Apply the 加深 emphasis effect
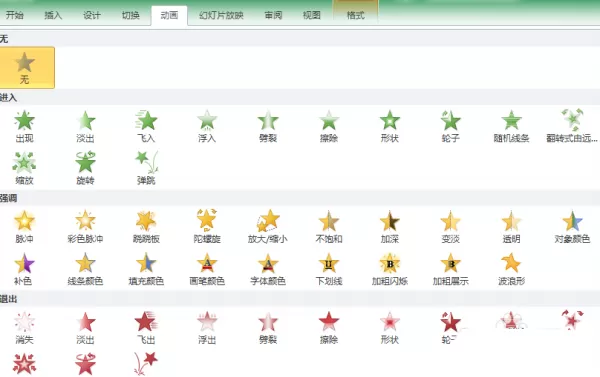Viewport: 600px width, 377px height. click(390, 227)
